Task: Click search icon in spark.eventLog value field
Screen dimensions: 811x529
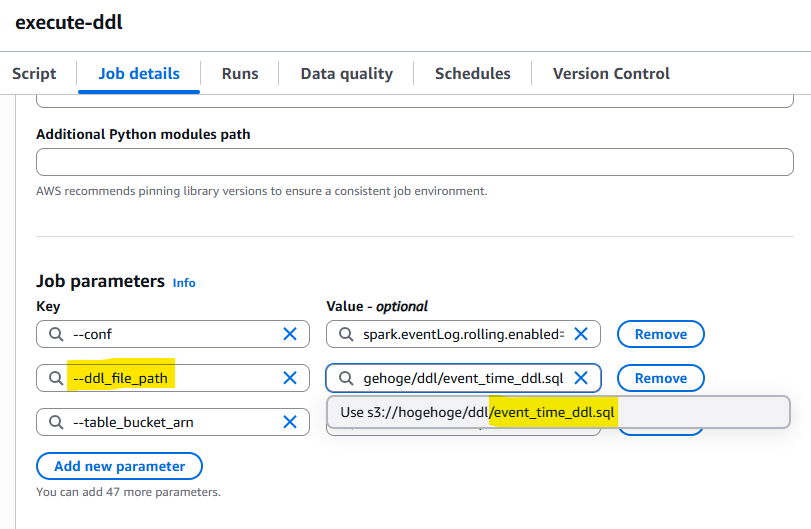Action: point(346,334)
